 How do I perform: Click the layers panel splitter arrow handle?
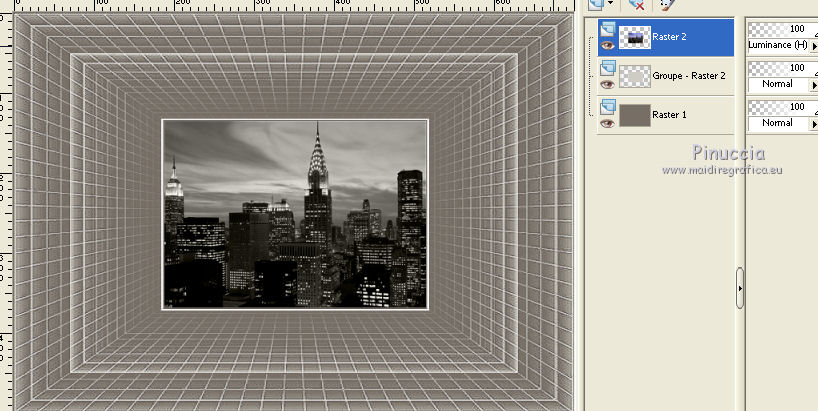point(740,288)
